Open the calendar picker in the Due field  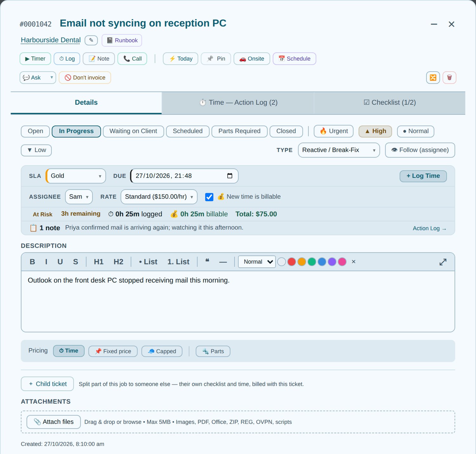coord(230,176)
